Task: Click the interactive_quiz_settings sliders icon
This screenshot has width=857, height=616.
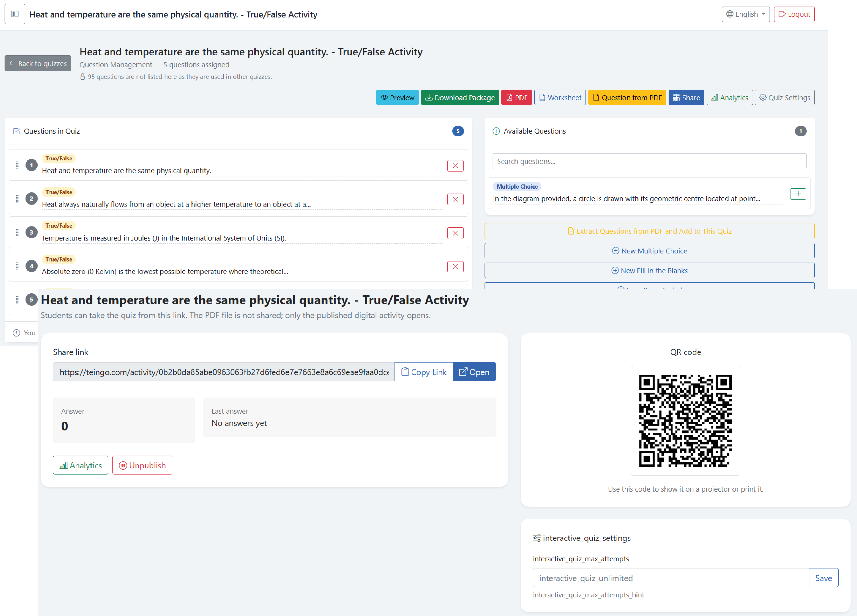Action: pos(537,538)
